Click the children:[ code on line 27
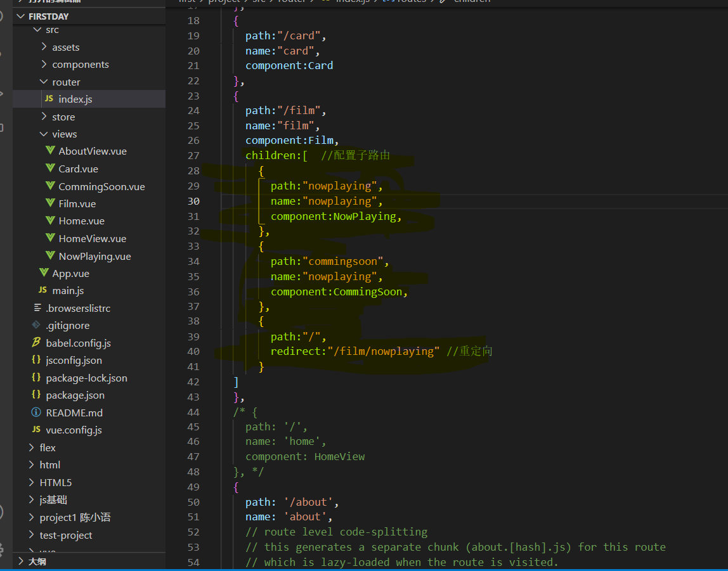Screen dimensions: 728x571 coord(276,155)
